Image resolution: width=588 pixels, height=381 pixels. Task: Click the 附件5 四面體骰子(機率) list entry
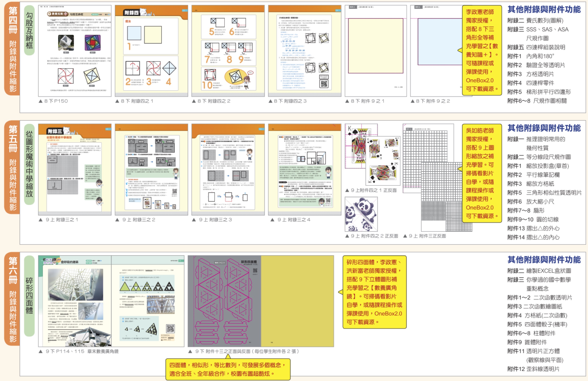tap(537, 324)
